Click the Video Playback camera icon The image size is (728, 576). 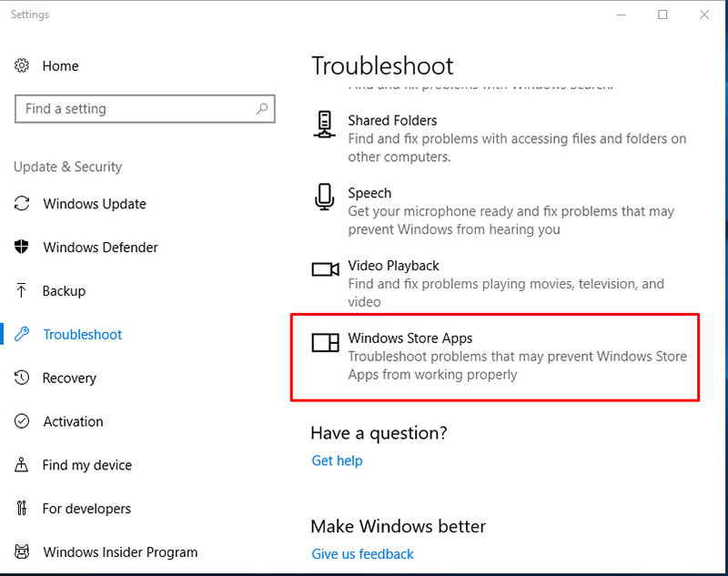(x=325, y=269)
